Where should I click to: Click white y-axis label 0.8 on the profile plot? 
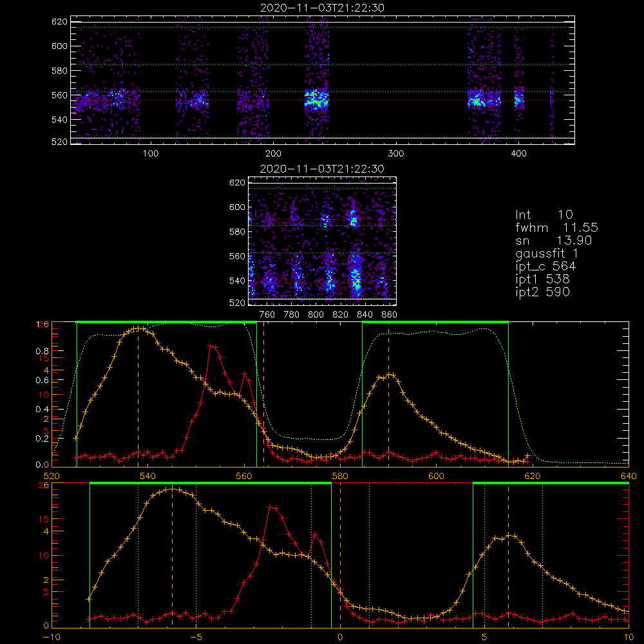43,351
